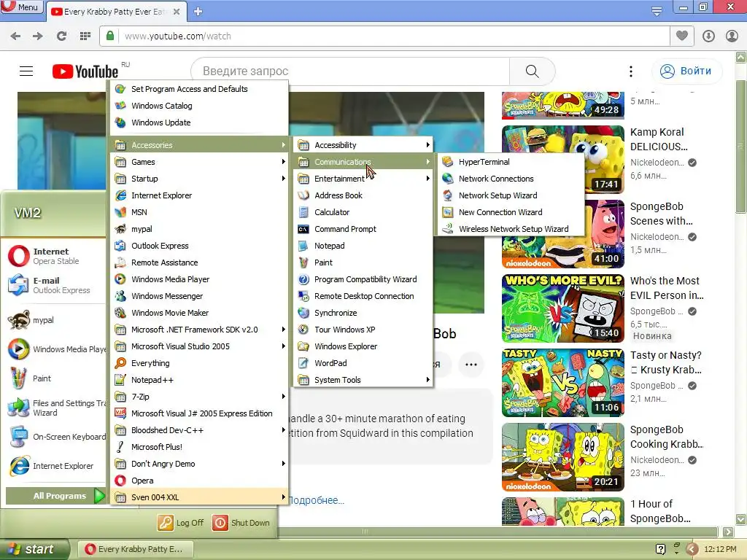This screenshot has height=560, width=747.
Task: Click the Shut Down button
Action: (x=241, y=522)
